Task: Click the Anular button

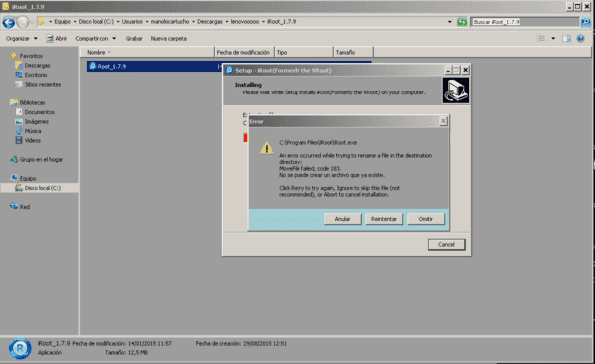Action: [x=342, y=219]
